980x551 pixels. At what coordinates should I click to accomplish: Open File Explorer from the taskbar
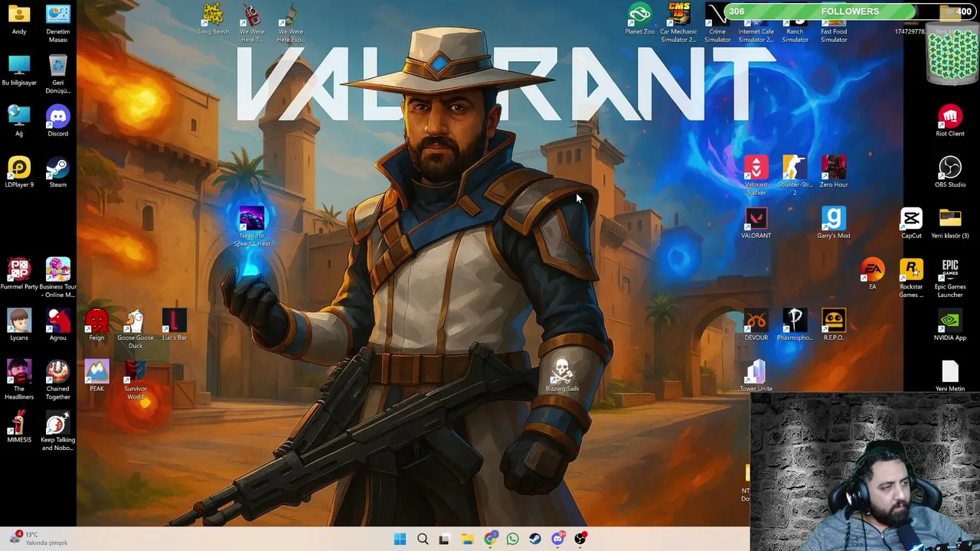coord(467,540)
